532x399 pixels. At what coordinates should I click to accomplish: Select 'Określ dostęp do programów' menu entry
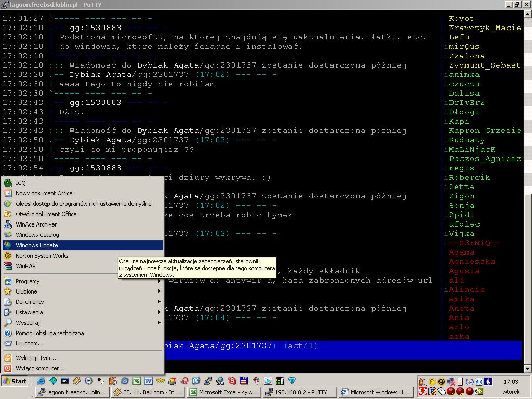coord(83,204)
